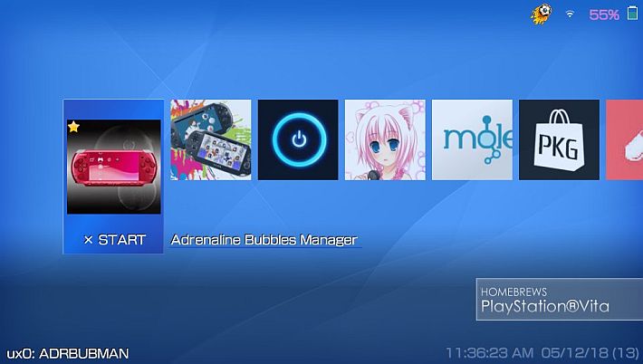Click the Wi-Fi signal indicator
643x364 pixels.
570,14
